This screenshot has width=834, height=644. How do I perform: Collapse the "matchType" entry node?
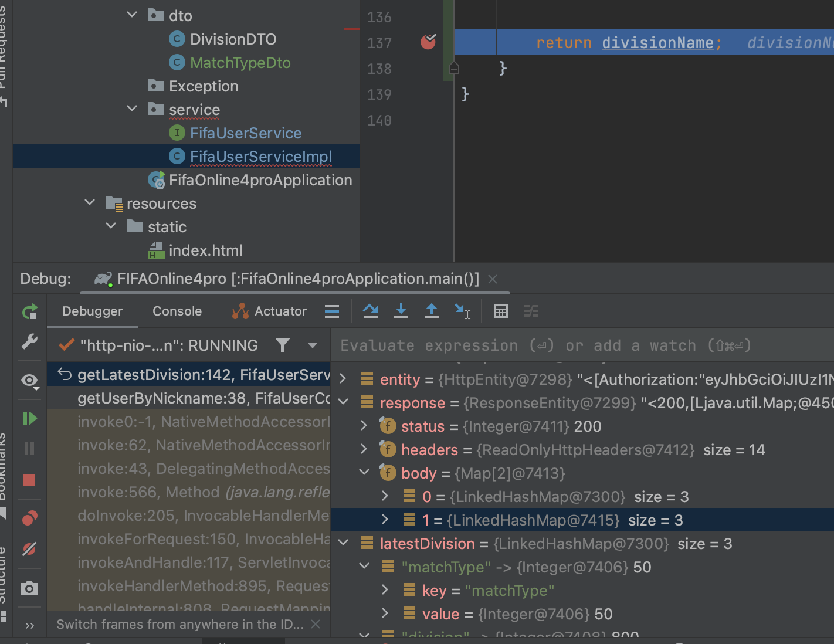364,567
